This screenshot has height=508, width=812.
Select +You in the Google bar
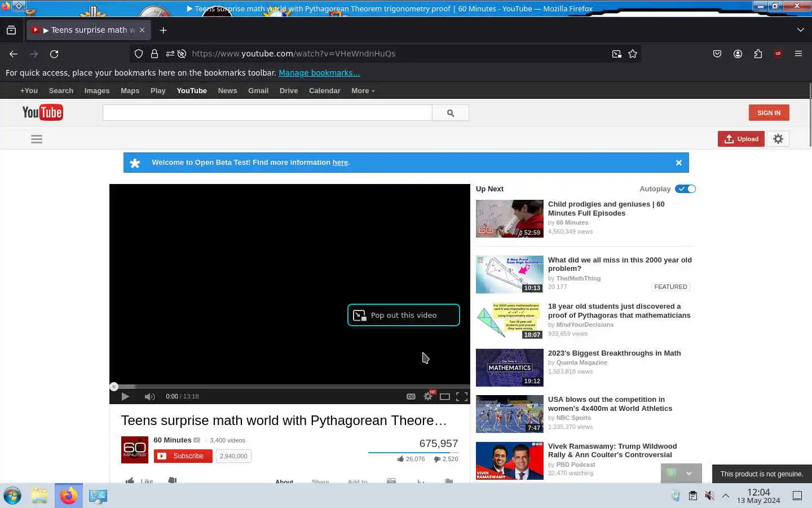pos(29,90)
